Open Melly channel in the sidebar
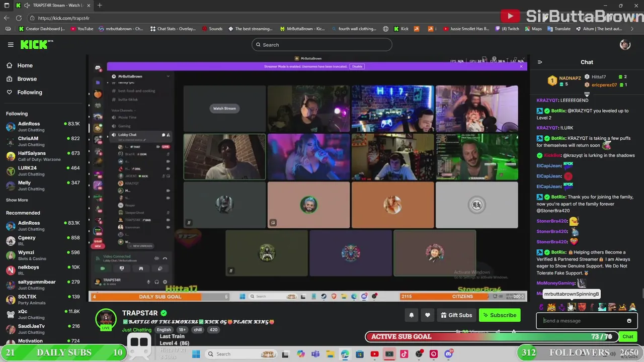 (43, 185)
